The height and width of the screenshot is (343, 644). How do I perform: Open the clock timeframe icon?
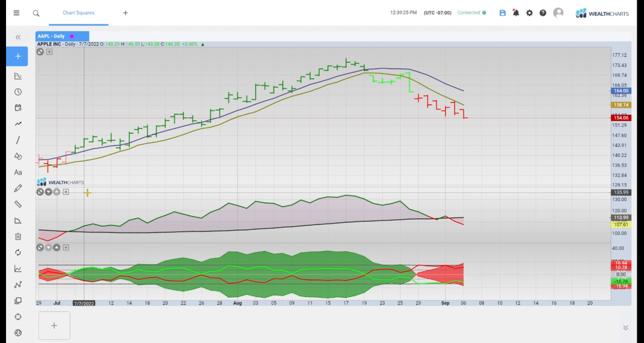pyautogui.click(x=18, y=92)
